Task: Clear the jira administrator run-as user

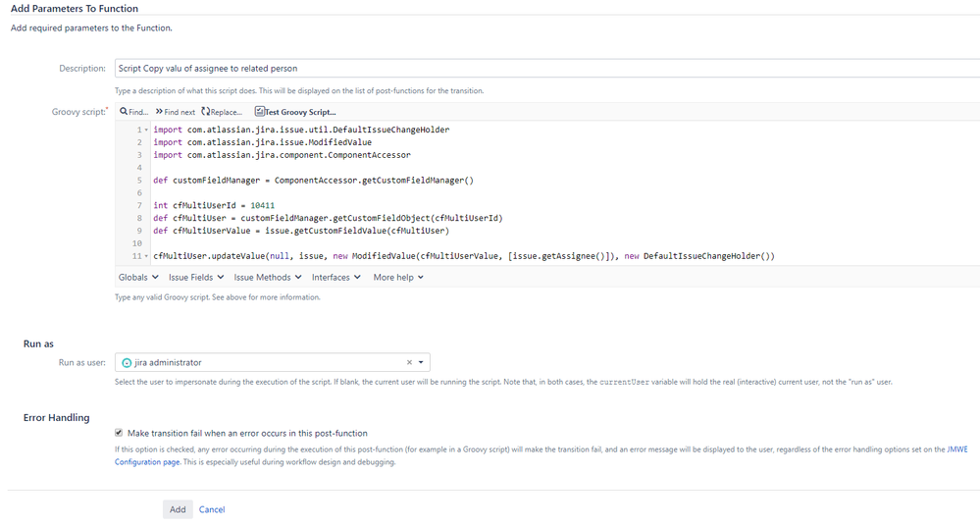Action: [409, 362]
